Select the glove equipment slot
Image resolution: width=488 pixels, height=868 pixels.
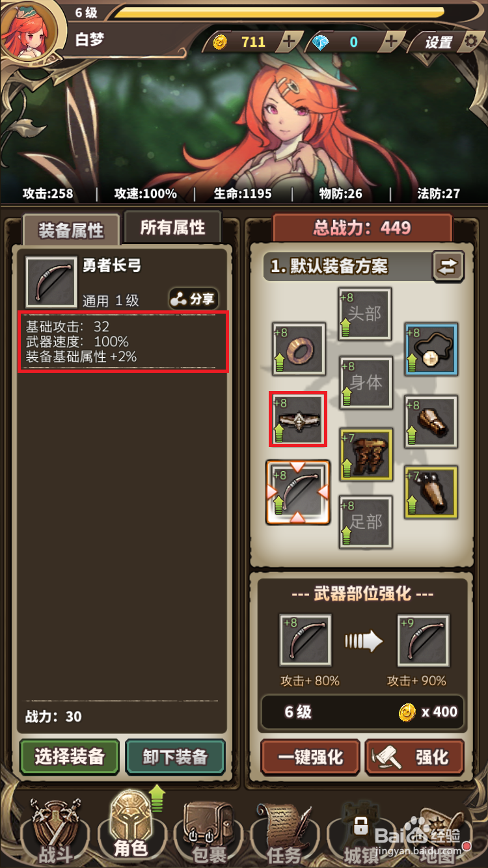tap(431, 422)
